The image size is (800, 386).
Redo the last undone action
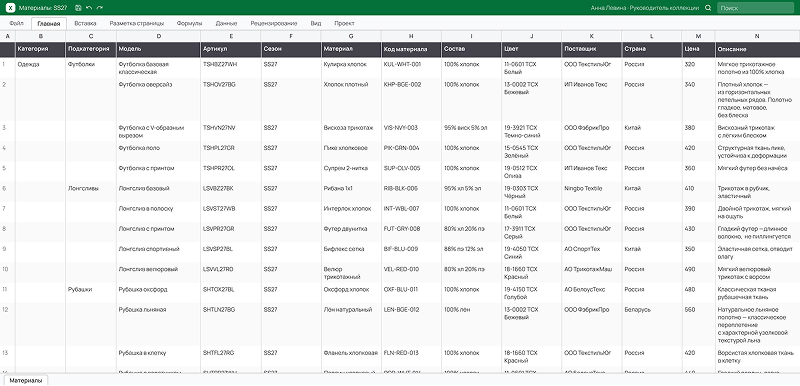(x=99, y=8)
